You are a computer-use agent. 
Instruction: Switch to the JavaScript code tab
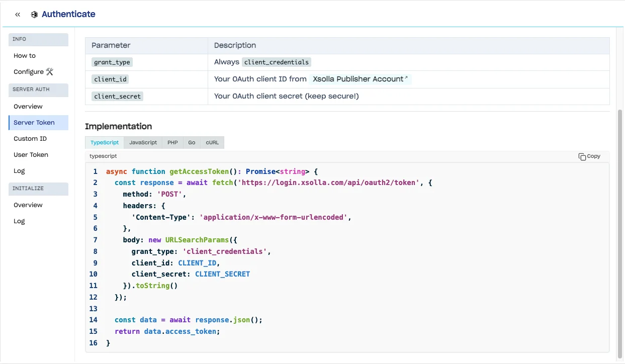pos(143,143)
